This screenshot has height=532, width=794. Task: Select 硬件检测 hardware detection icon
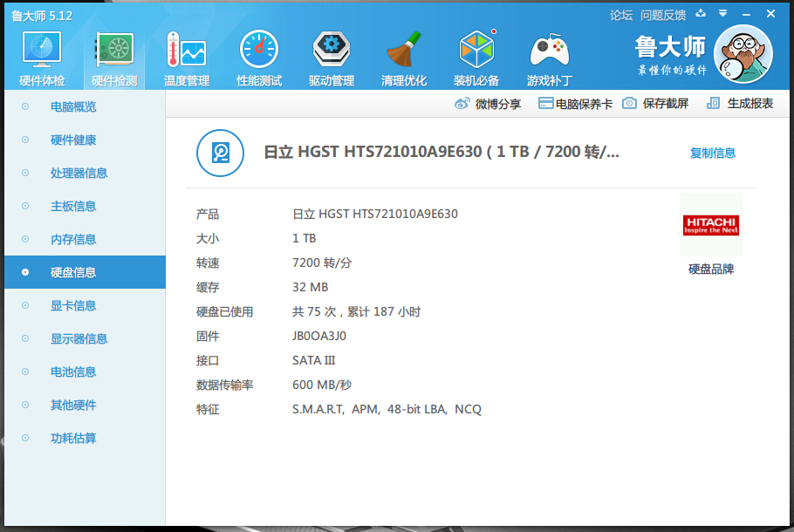(114, 50)
